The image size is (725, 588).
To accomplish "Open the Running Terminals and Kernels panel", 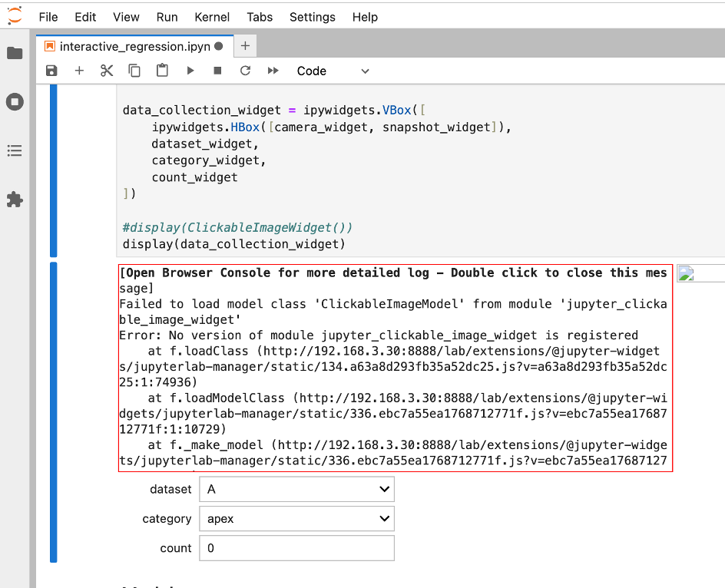I will click(x=15, y=101).
